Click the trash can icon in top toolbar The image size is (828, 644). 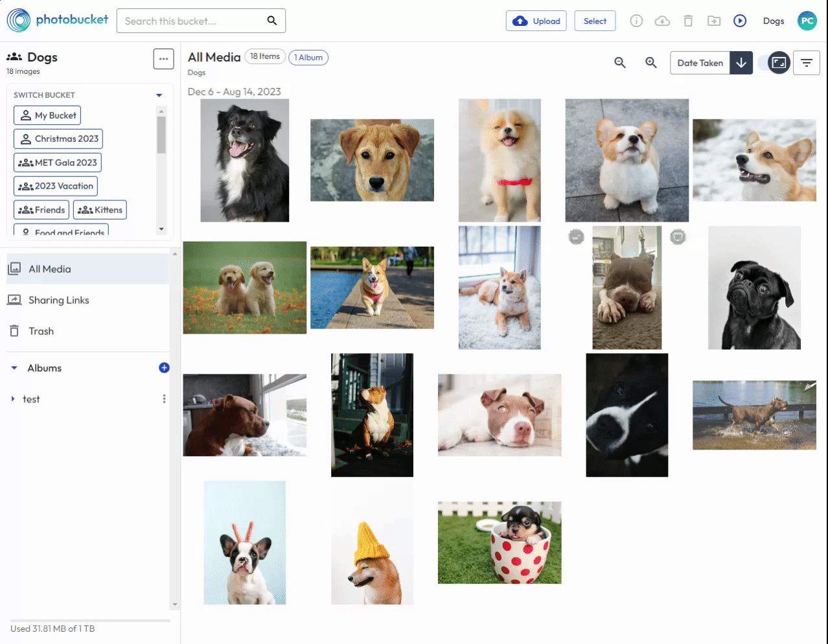(x=688, y=21)
